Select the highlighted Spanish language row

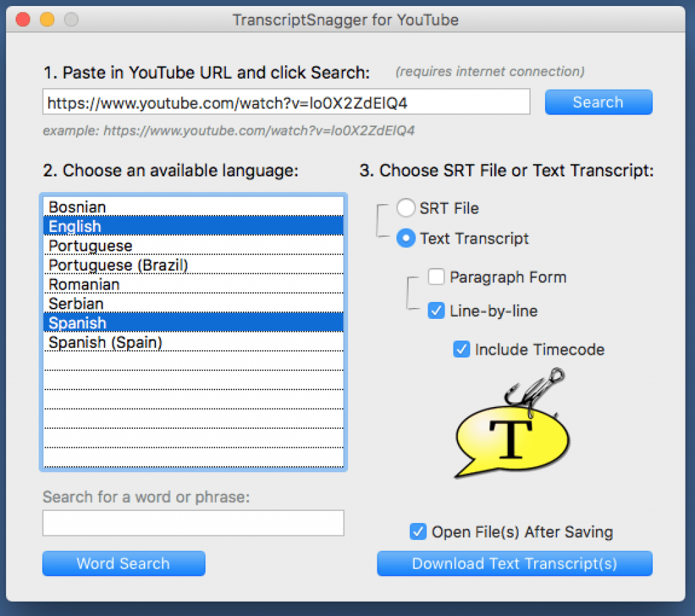[x=193, y=323]
